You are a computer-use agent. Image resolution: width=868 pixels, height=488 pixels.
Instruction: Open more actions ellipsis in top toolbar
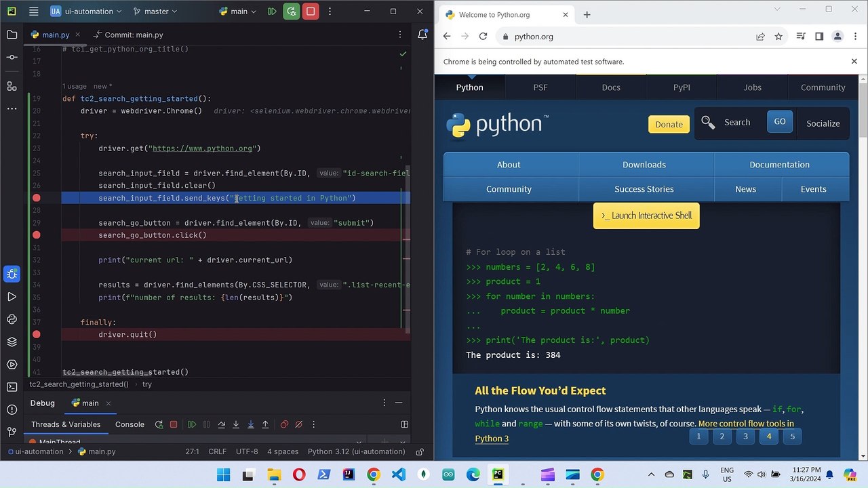330,12
